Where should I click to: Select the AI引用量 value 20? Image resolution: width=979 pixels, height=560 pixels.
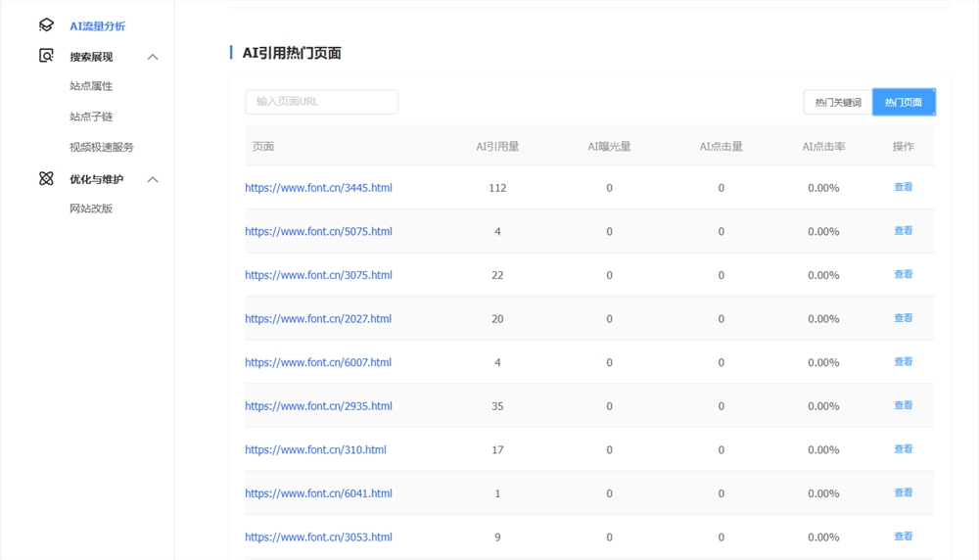coord(497,319)
